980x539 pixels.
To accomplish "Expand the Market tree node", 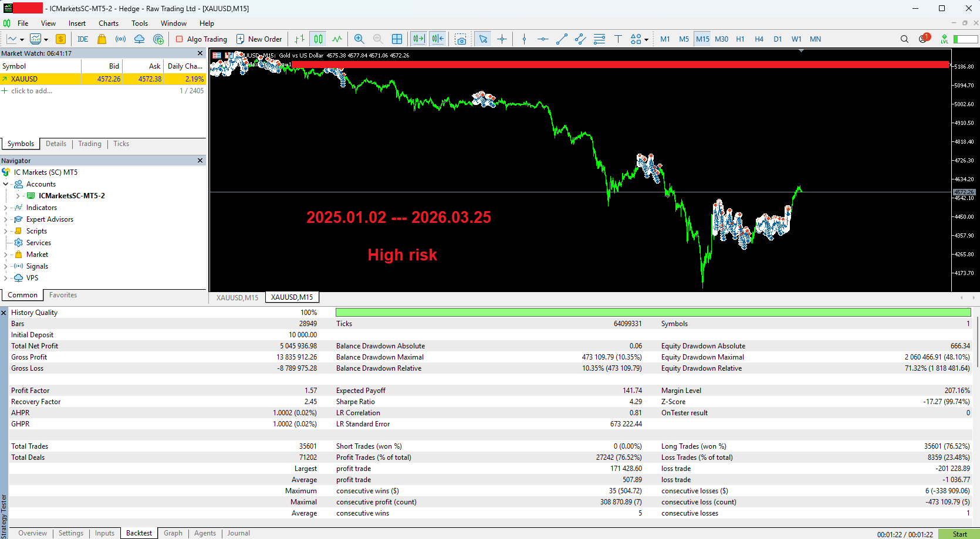I will click(6, 255).
